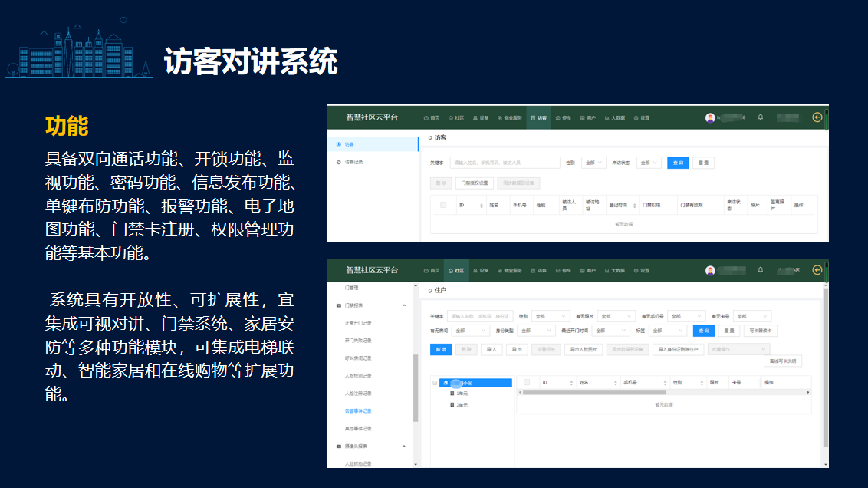The height and width of the screenshot is (488, 868).
Task: Sort by ID column in 访客 table
Action: click(481, 206)
